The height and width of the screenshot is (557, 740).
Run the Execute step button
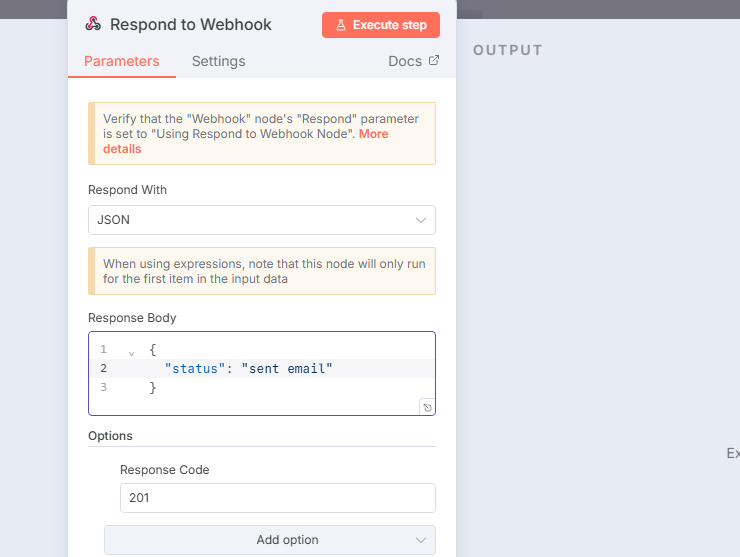[x=381, y=25]
